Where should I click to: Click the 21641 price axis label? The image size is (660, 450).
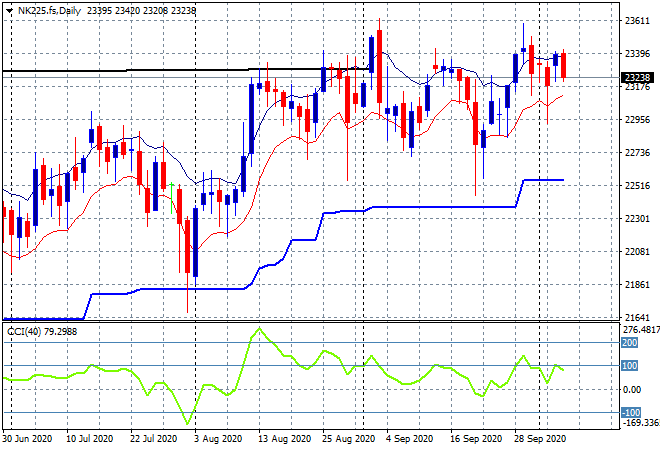(637, 317)
